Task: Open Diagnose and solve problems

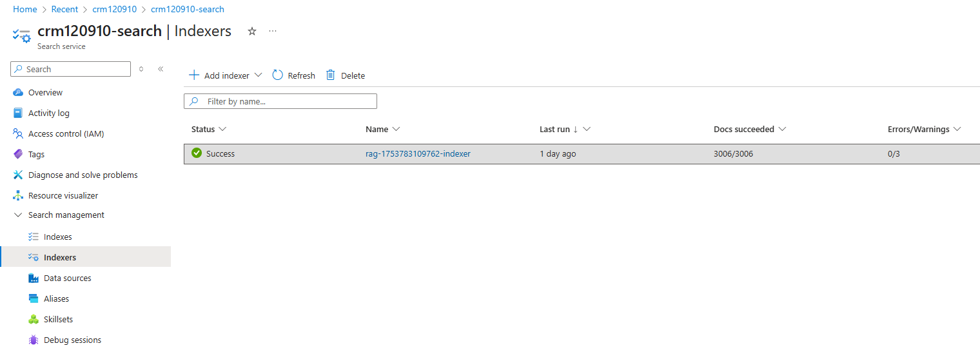Action: [83, 175]
